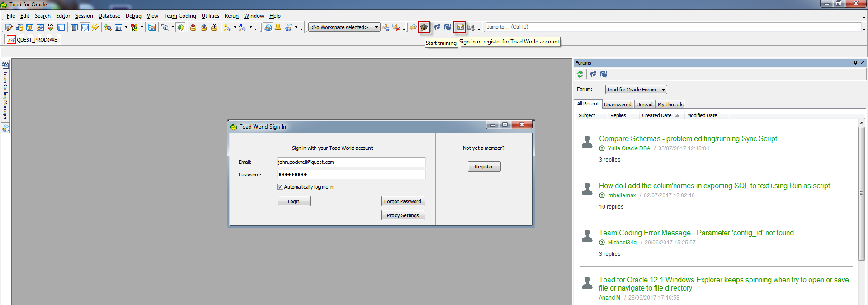Open the File menu
Viewport: 868px width, 305px height.
[x=11, y=16]
